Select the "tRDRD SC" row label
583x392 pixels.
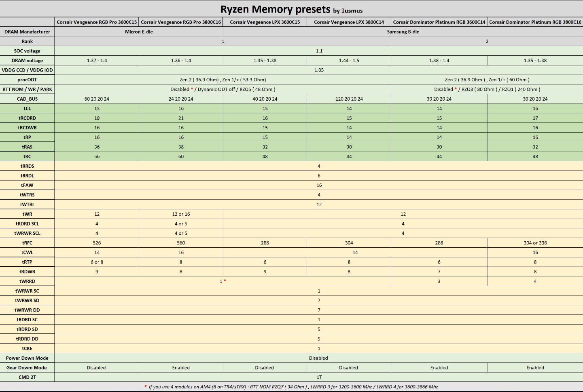tap(27, 320)
